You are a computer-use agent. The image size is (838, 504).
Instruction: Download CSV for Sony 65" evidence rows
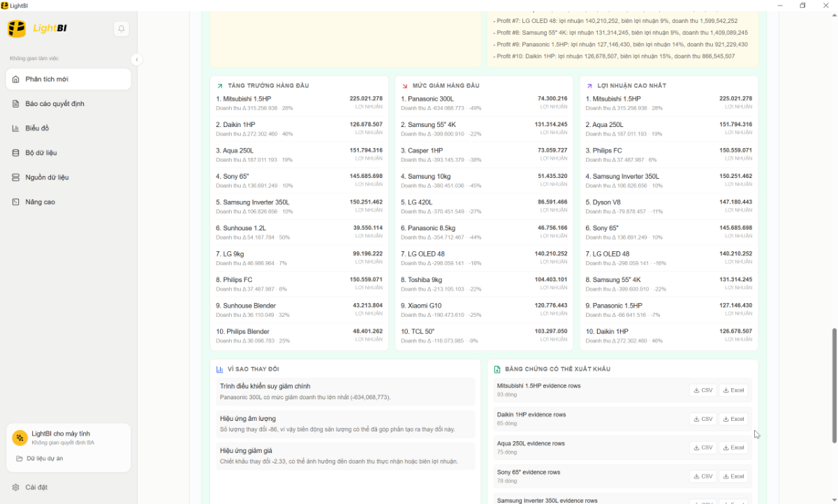[x=703, y=476]
